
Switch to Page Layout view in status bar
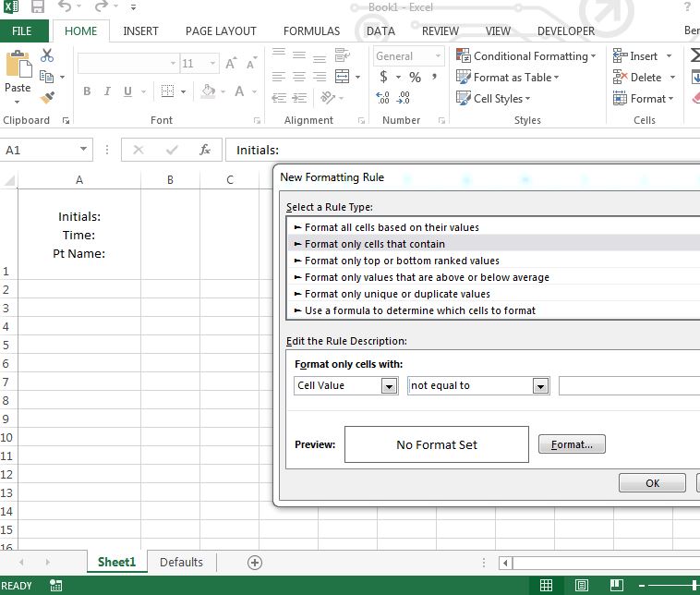click(x=581, y=585)
